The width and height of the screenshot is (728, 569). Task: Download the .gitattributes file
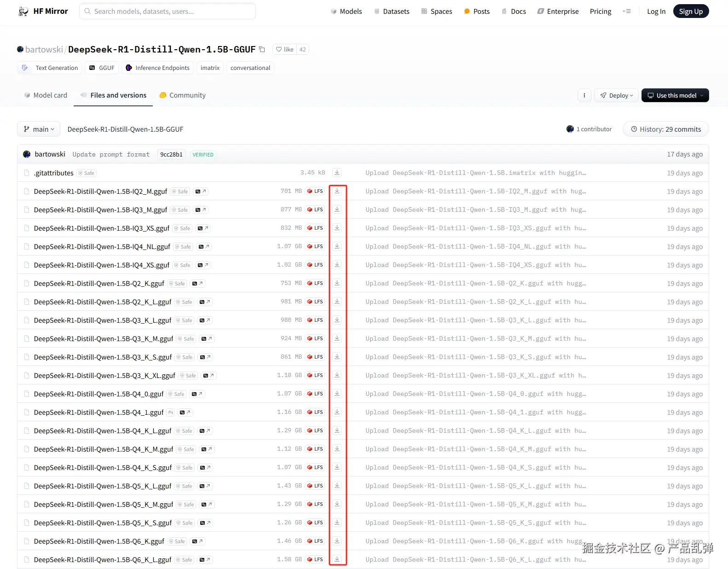point(337,173)
